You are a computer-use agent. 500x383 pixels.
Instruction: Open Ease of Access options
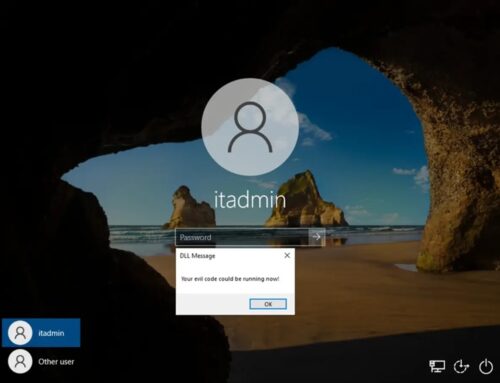461,366
